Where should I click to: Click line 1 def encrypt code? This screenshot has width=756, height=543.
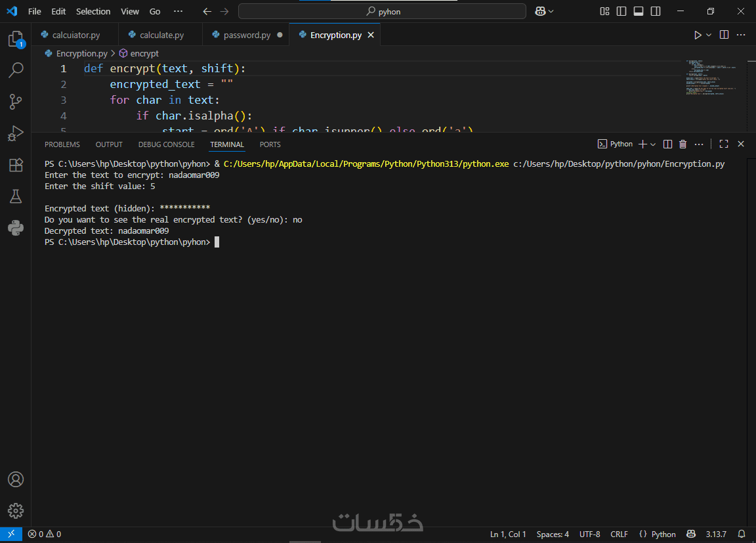165,68
